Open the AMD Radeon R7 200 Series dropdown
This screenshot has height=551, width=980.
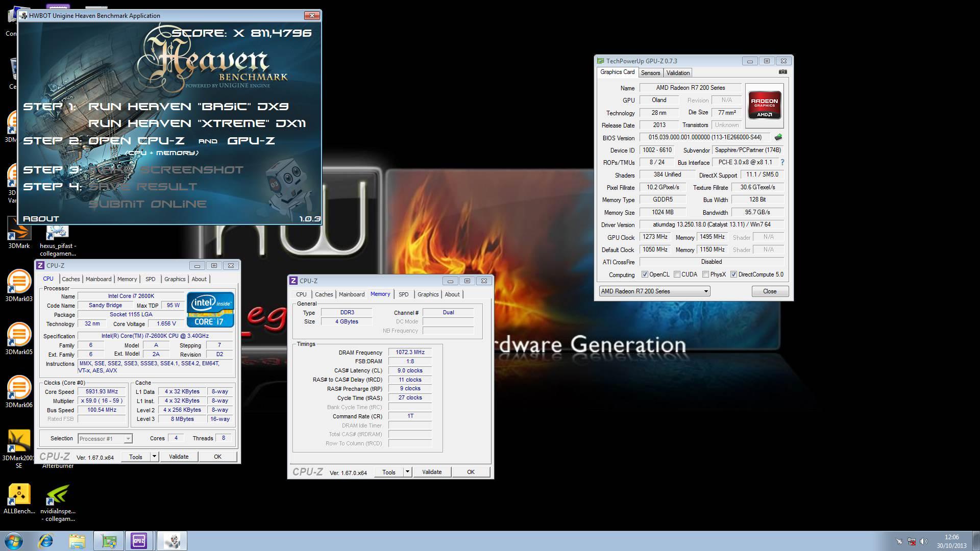click(x=654, y=291)
